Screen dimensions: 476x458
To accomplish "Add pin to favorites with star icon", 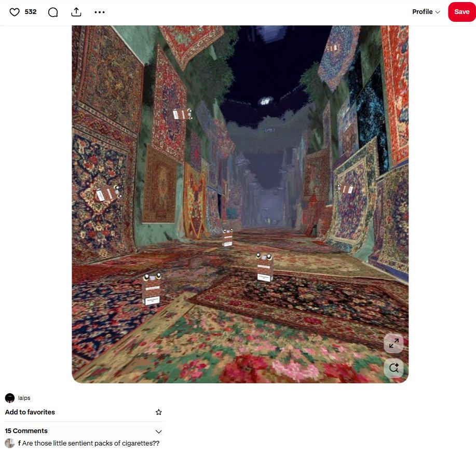I will coord(158,412).
